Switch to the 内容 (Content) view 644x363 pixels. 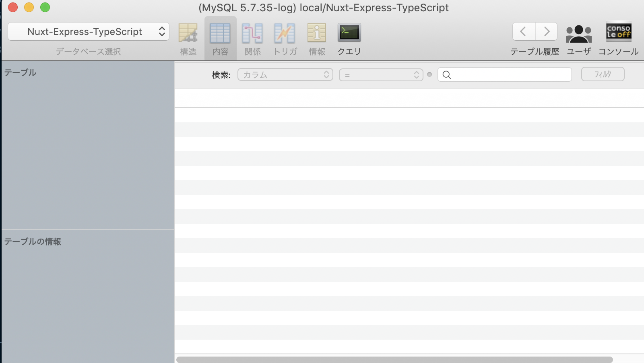[220, 39]
